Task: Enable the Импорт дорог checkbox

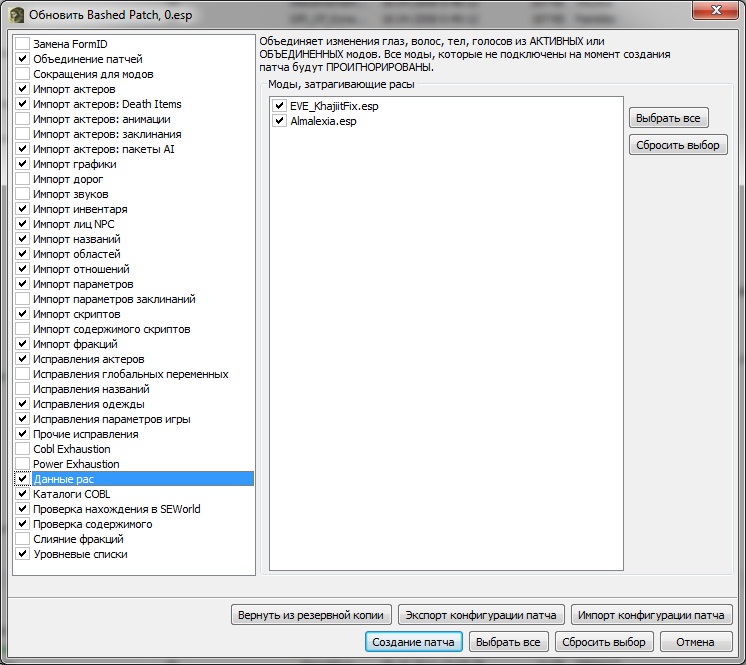Action: (22, 179)
